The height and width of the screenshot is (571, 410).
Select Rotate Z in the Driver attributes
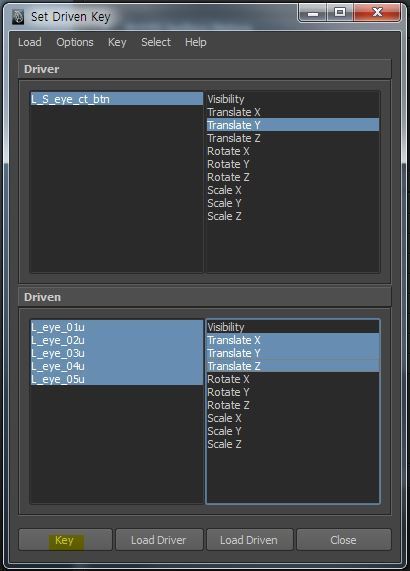[293, 177]
